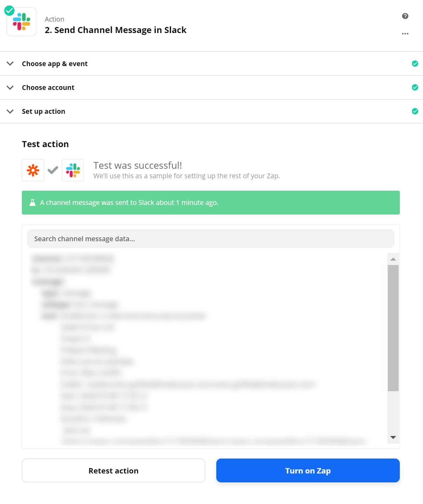Click the help question mark icon
The image size is (423, 504).
point(405,16)
